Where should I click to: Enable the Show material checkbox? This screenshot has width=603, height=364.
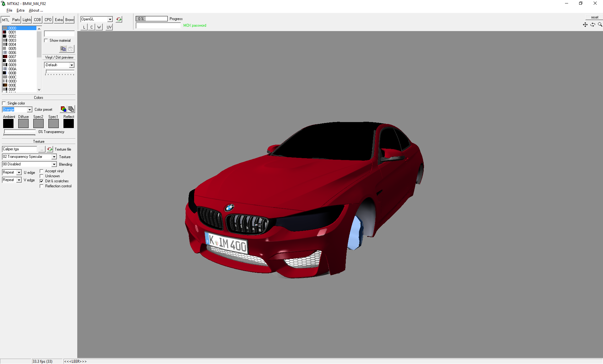click(46, 40)
